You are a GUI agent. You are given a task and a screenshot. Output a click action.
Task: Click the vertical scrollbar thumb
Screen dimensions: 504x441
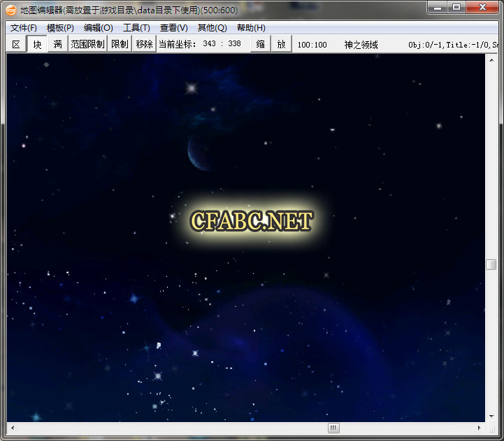(x=491, y=265)
